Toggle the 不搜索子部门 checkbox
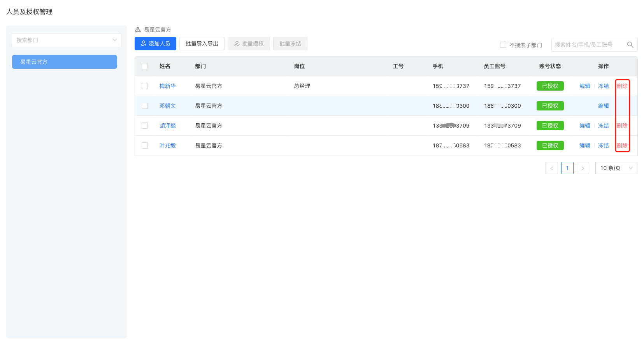The image size is (644, 345). 503,45
